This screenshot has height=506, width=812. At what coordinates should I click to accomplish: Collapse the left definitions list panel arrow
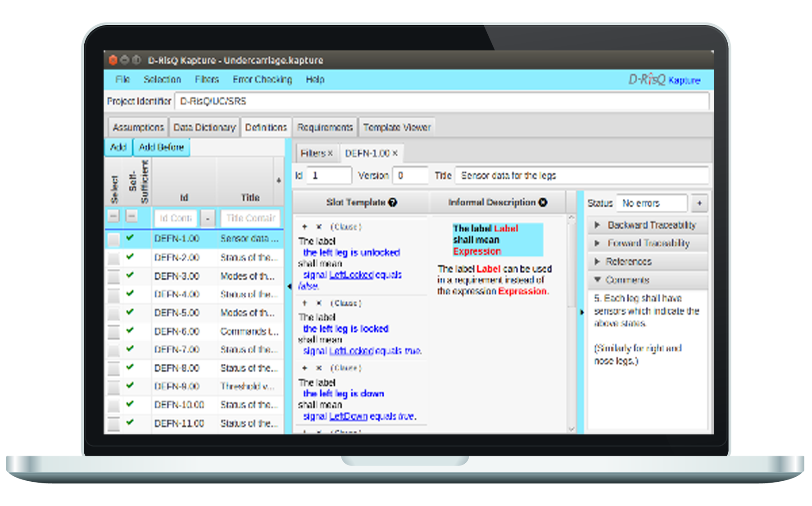tap(289, 286)
